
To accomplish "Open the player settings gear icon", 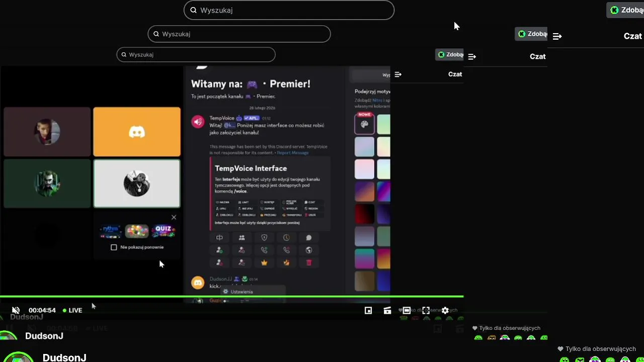I will pyautogui.click(x=445, y=311).
